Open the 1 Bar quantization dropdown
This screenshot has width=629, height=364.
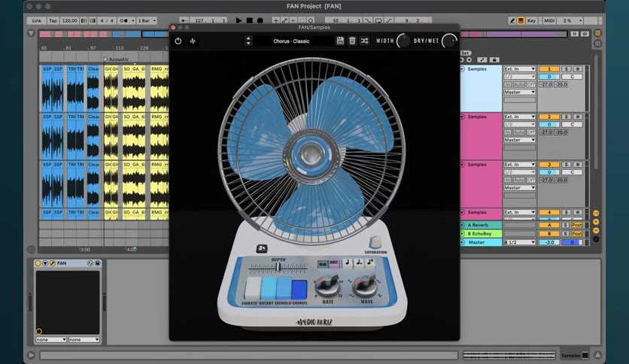click(147, 20)
